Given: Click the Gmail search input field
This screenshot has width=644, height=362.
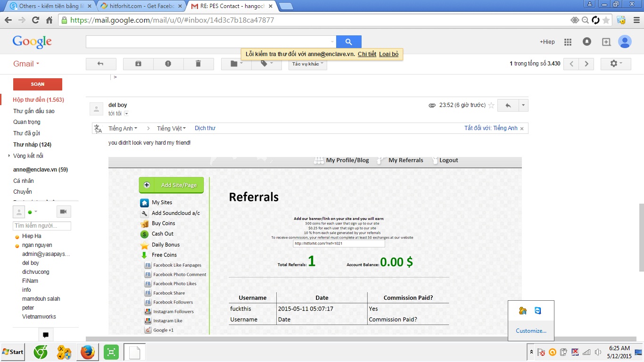Looking at the screenshot, I should point(211,42).
